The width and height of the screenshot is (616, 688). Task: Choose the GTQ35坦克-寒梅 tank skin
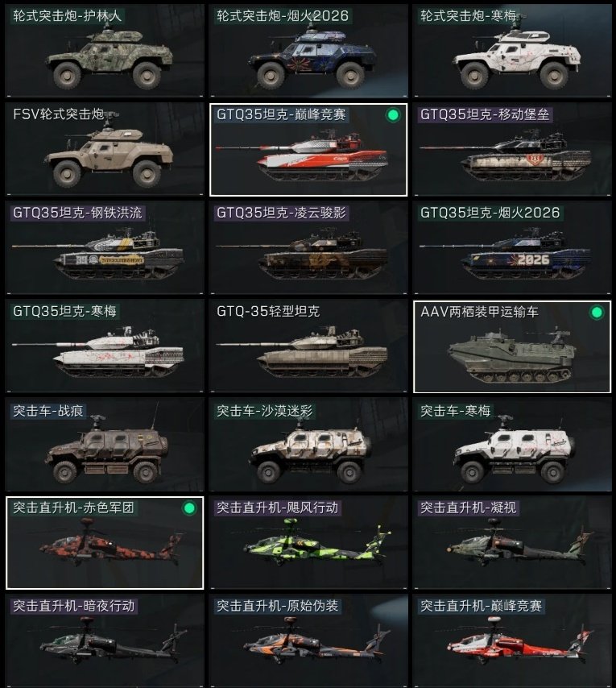(105, 346)
